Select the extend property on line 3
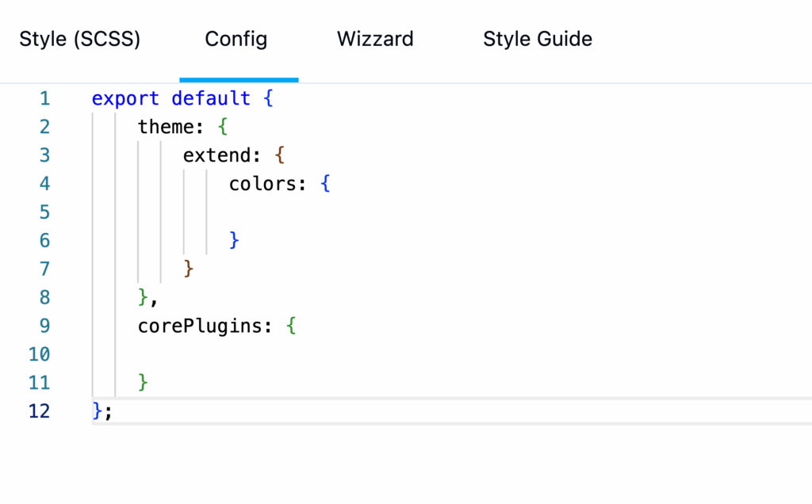812x504 pixels. tap(217, 155)
